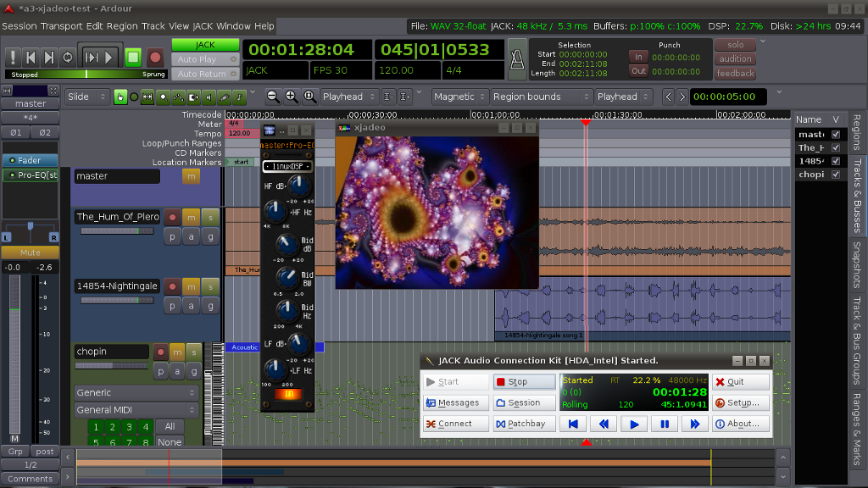The image size is (868, 488).
Task: Click the metronome icon
Action: tap(515, 58)
